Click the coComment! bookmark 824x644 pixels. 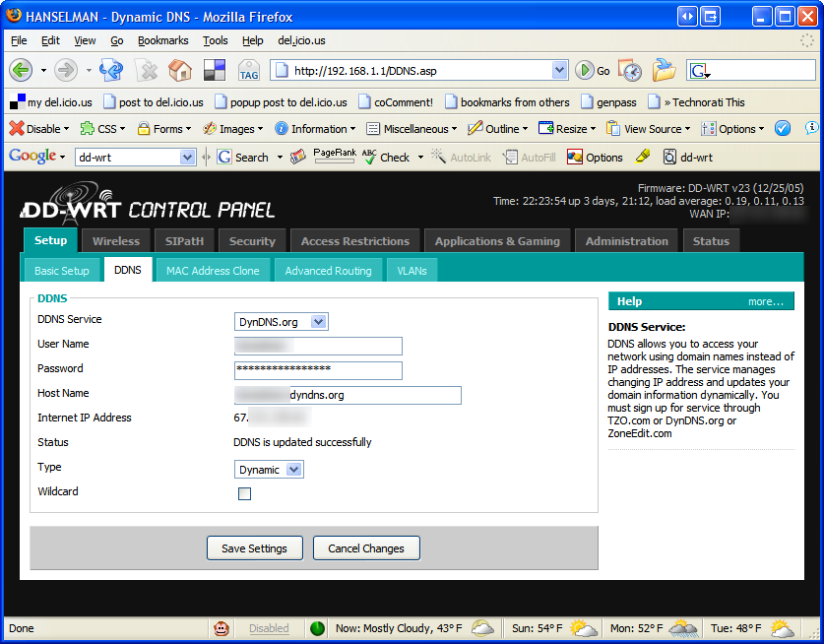(x=396, y=102)
